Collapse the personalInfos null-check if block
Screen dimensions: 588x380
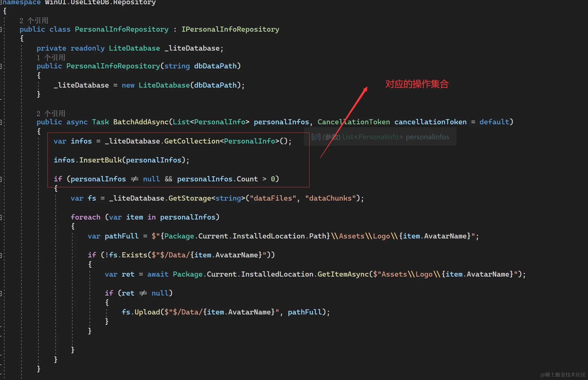pos(1,179)
